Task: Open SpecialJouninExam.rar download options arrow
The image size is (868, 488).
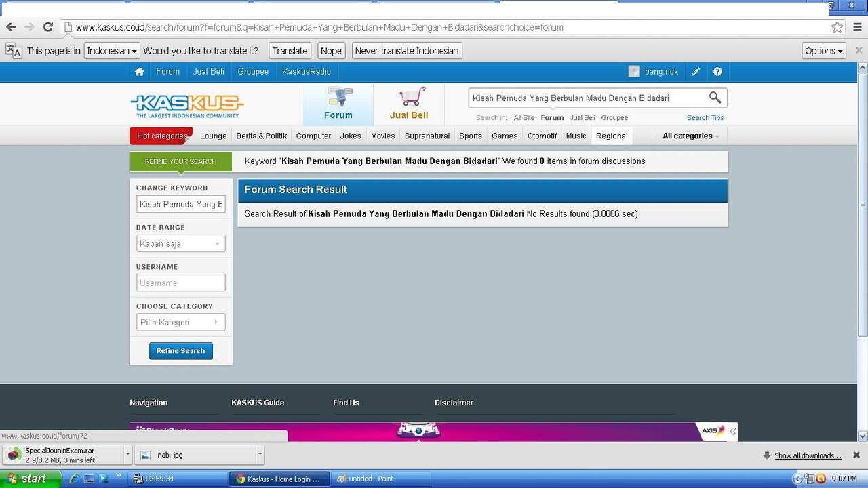Action: click(127, 455)
